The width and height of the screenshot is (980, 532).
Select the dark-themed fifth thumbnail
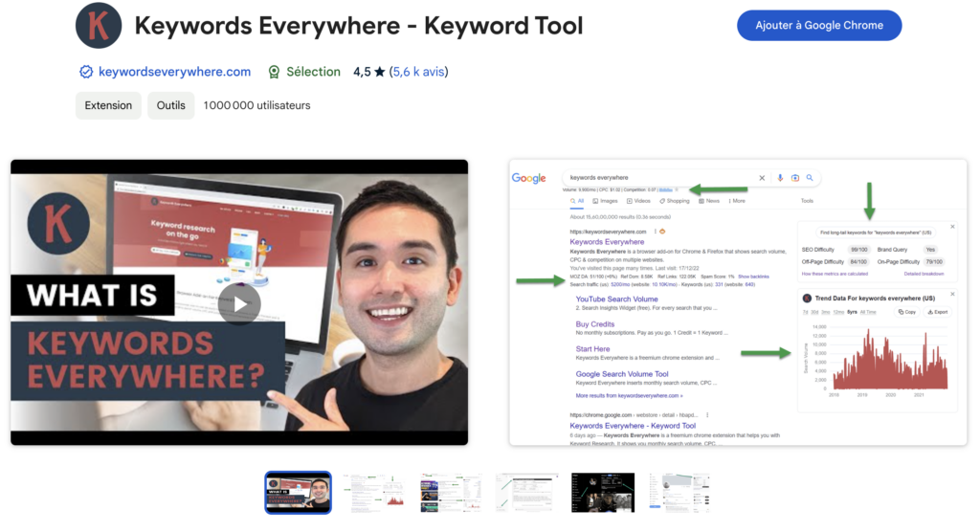pos(603,492)
